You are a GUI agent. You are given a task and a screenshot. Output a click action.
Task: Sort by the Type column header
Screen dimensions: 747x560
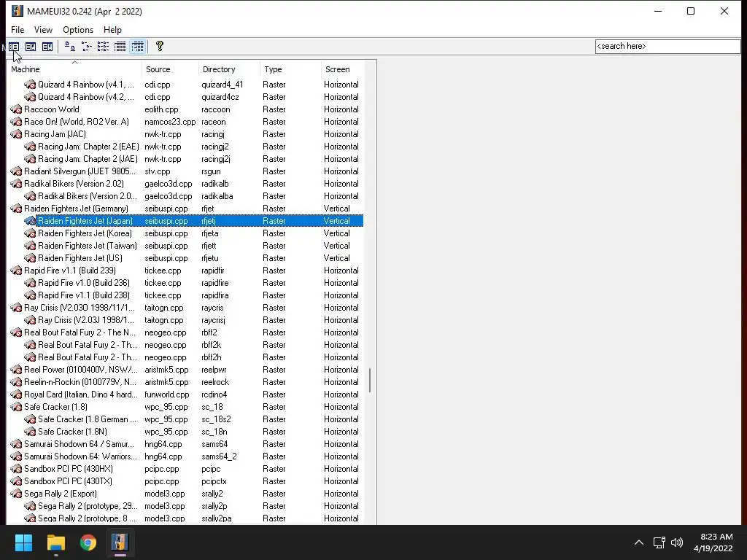290,69
